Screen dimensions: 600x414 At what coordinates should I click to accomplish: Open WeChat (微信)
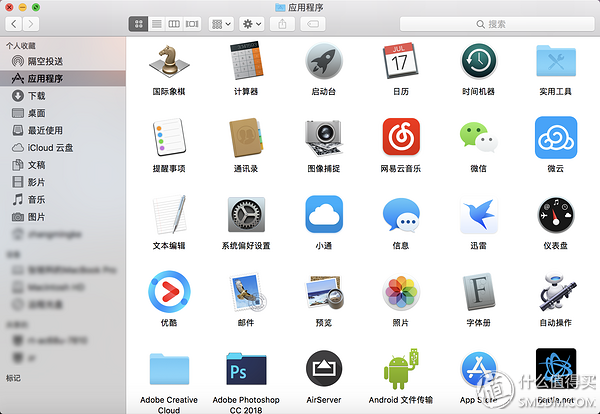[478, 138]
